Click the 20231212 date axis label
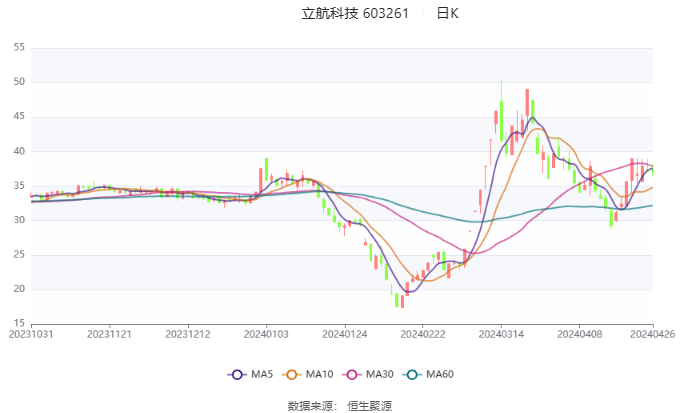The image size is (680, 413). [x=188, y=334]
